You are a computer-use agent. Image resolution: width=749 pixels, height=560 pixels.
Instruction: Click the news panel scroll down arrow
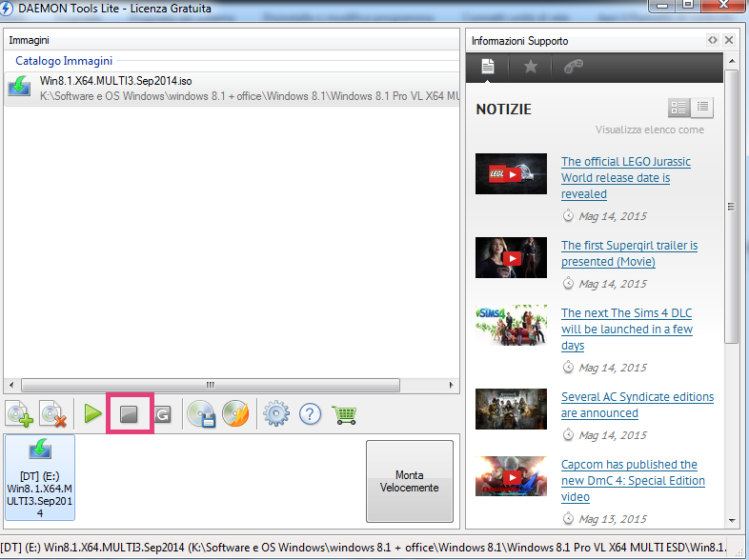(731, 521)
